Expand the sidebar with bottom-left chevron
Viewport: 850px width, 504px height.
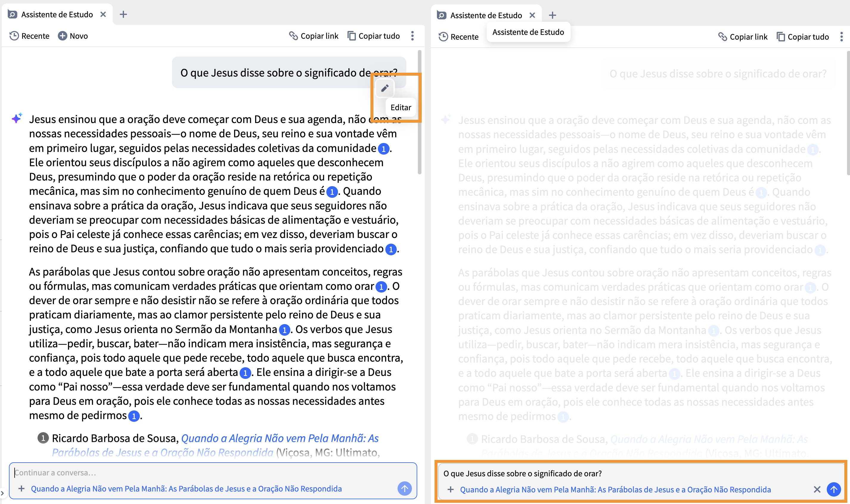[x=2, y=493]
